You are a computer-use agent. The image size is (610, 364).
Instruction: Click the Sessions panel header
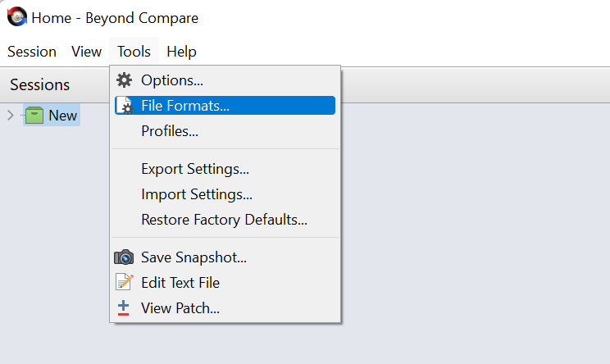40,85
